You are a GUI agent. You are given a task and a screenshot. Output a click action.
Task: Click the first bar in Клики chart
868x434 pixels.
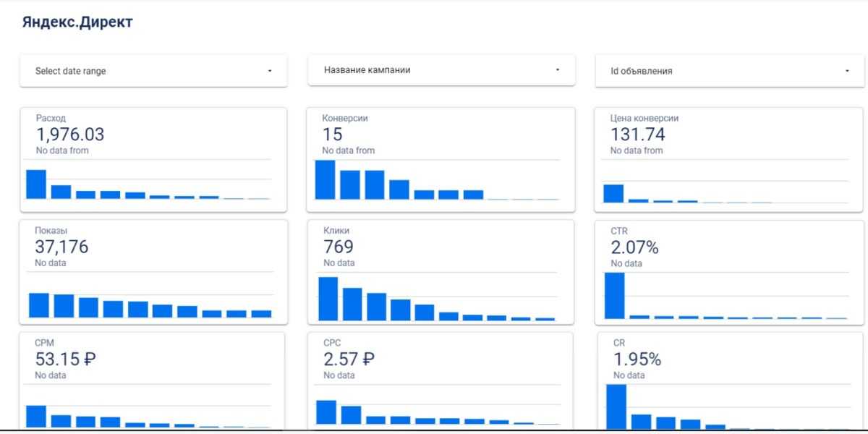click(328, 298)
